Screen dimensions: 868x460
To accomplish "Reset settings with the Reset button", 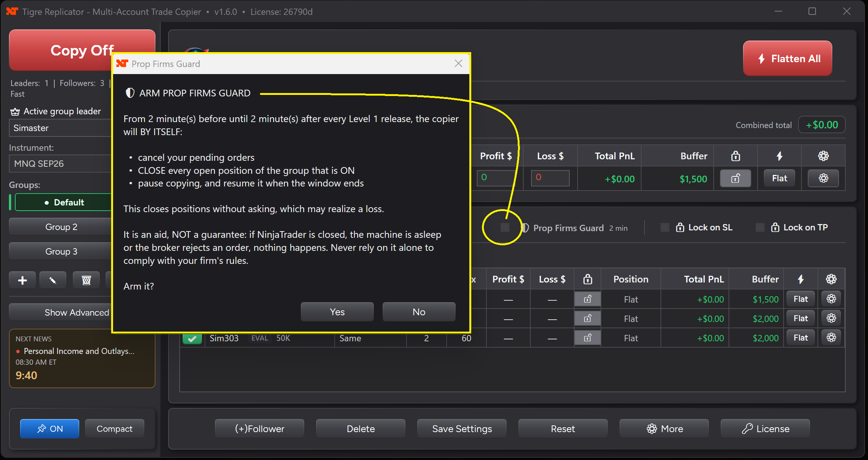I will click(563, 429).
